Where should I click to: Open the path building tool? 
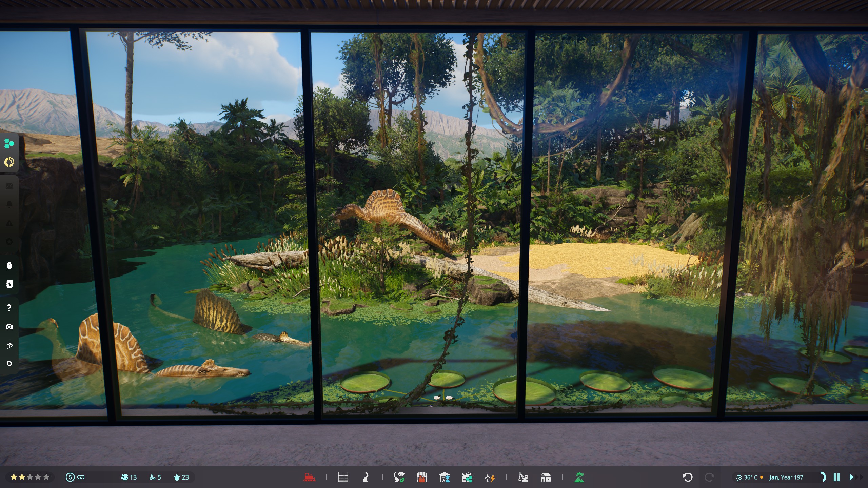[x=366, y=477]
